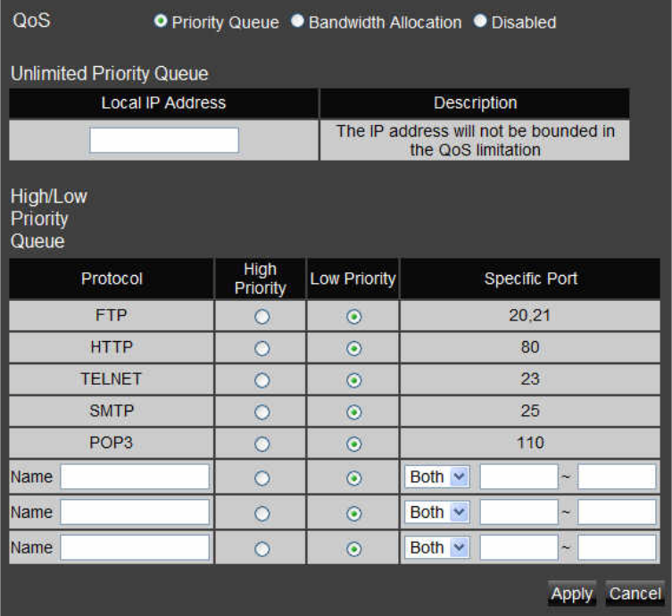Viewport: 672px width, 616px height.
Task: Set FTP to High Priority
Action: click(x=261, y=317)
